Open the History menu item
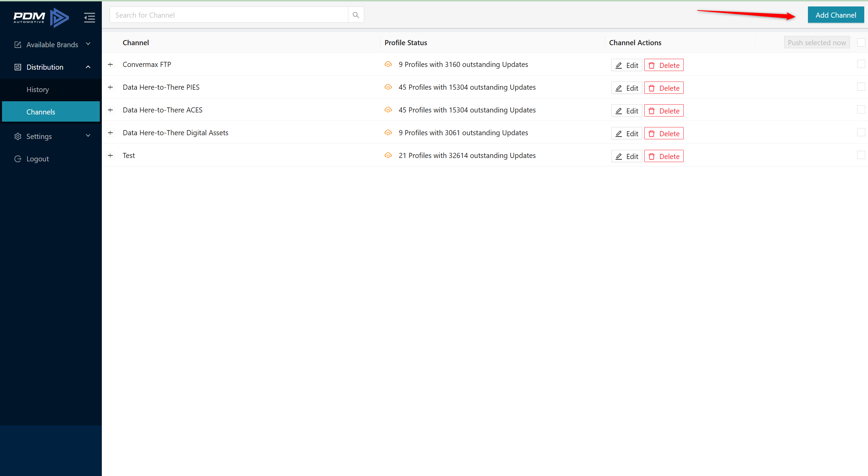Image resolution: width=868 pixels, height=476 pixels. pos(38,90)
